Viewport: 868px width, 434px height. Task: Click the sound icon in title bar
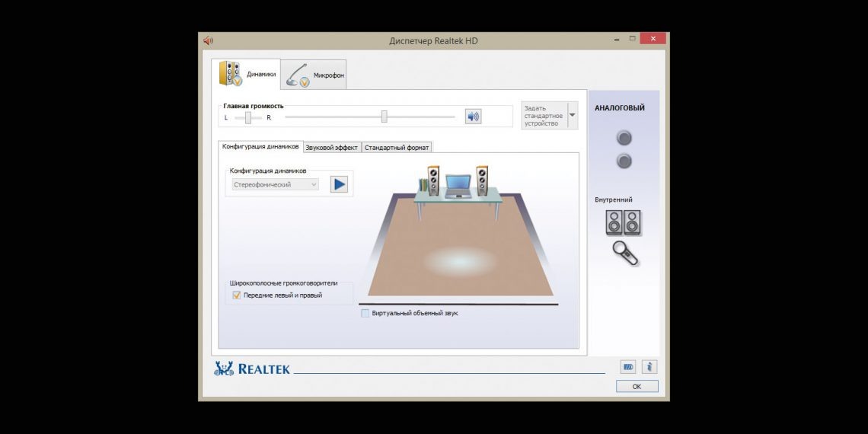[208, 40]
